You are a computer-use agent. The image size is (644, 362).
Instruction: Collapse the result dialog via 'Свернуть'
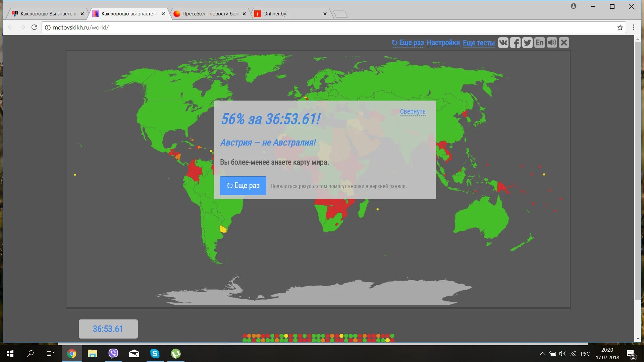point(412,112)
